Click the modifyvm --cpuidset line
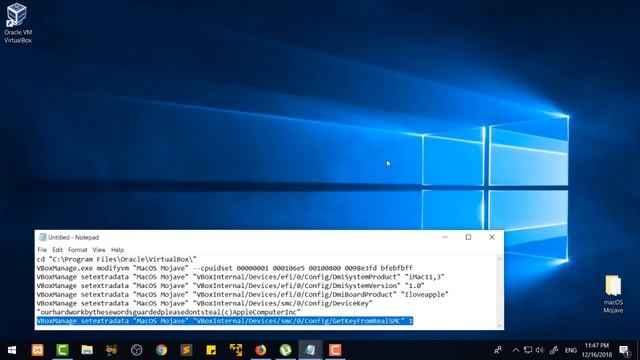This screenshot has height=360, width=640. point(224,268)
